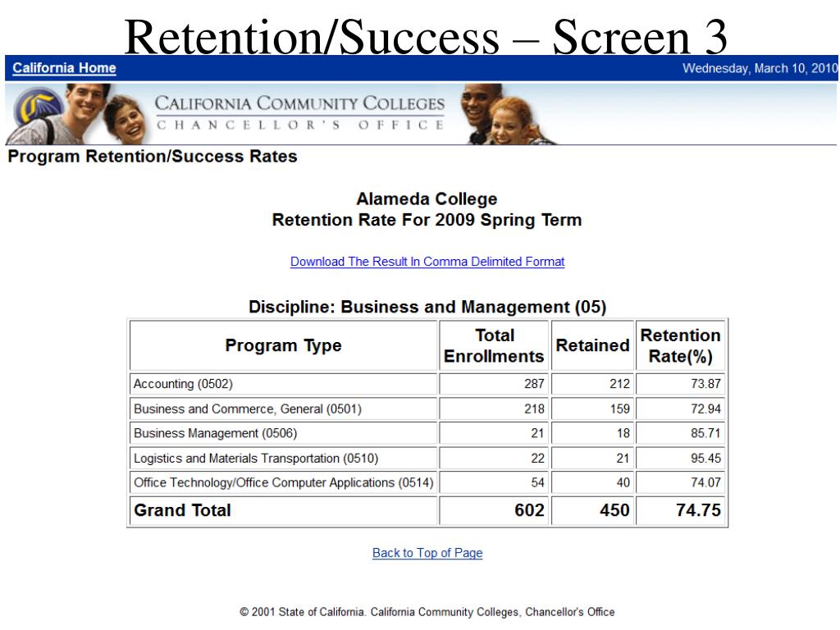This screenshot has width=840, height=630.
Task: Click the Alameda College heading
Action: point(427,199)
